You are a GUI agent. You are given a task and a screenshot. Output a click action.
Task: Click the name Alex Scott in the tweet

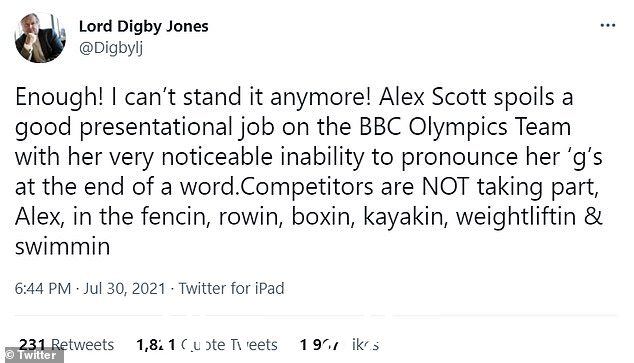click(433, 97)
